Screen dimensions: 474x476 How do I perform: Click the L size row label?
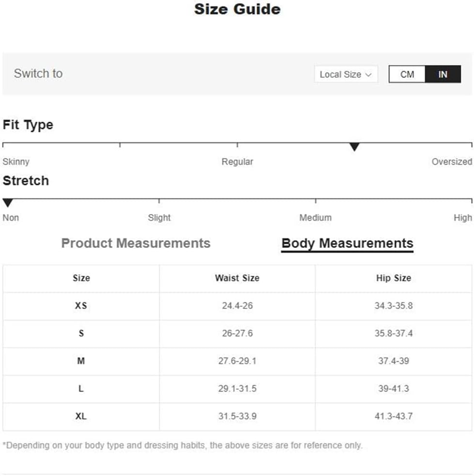(81, 388)
